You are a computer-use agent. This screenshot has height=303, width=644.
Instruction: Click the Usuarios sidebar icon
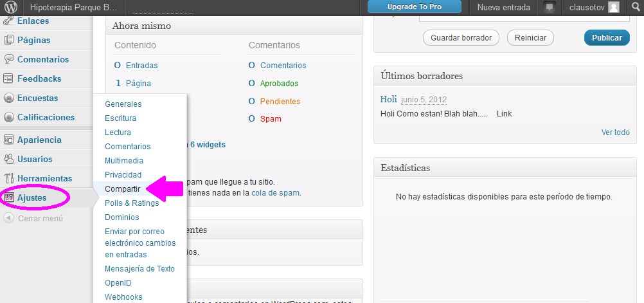(x=9, y=159)
